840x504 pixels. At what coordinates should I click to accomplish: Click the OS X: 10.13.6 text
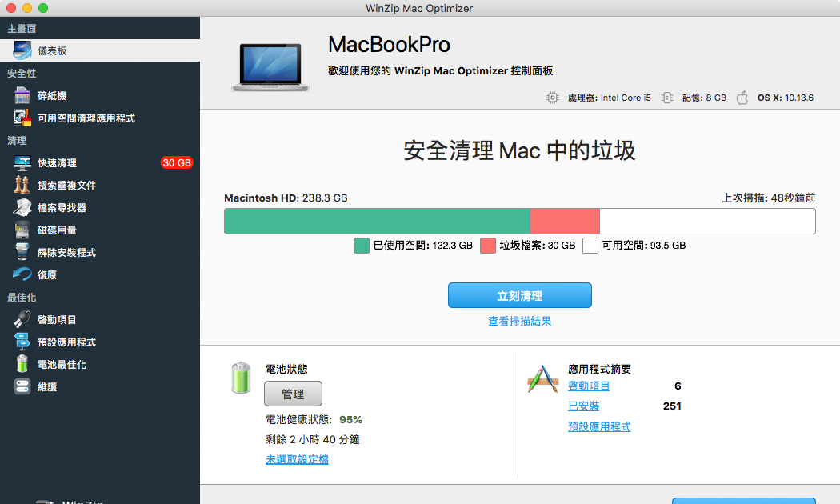tap(786, 98)
